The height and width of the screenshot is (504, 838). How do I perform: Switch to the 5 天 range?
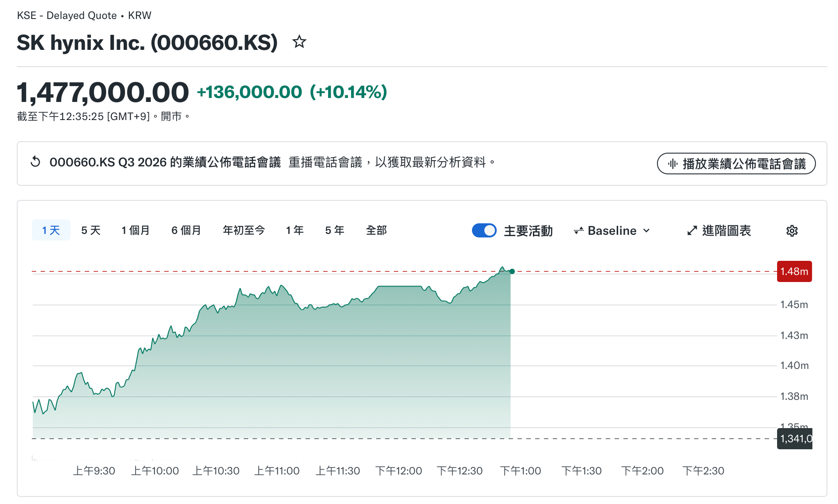tap(91, 230)
